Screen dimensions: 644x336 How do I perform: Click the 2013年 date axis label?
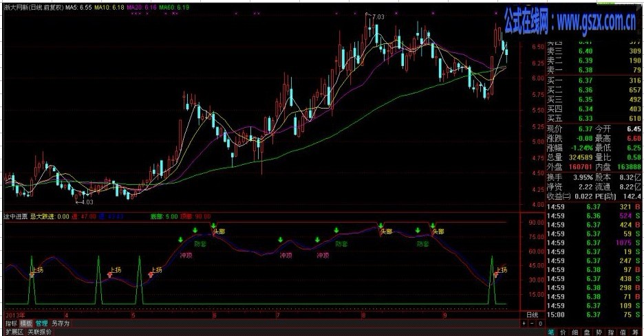[x=15, y=315]
